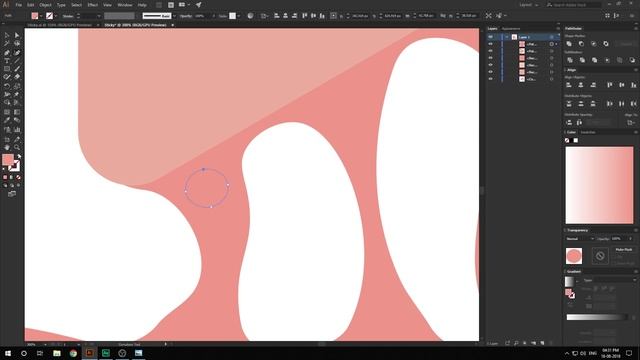640x360 pixels.
Task: Select the Eyedropper tool
Action: [7, 120]
